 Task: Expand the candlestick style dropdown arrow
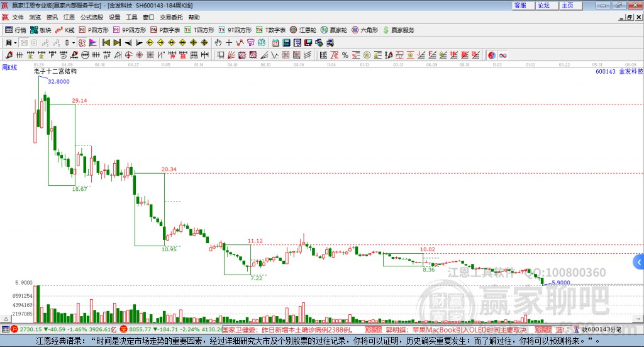point(74,43)
